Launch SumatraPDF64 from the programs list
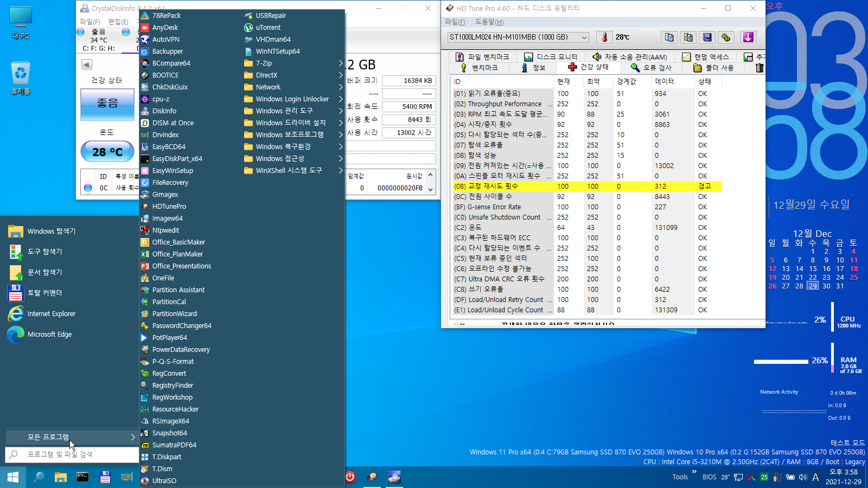The width and height of the screenshot is (868, 488). (174, 445)
